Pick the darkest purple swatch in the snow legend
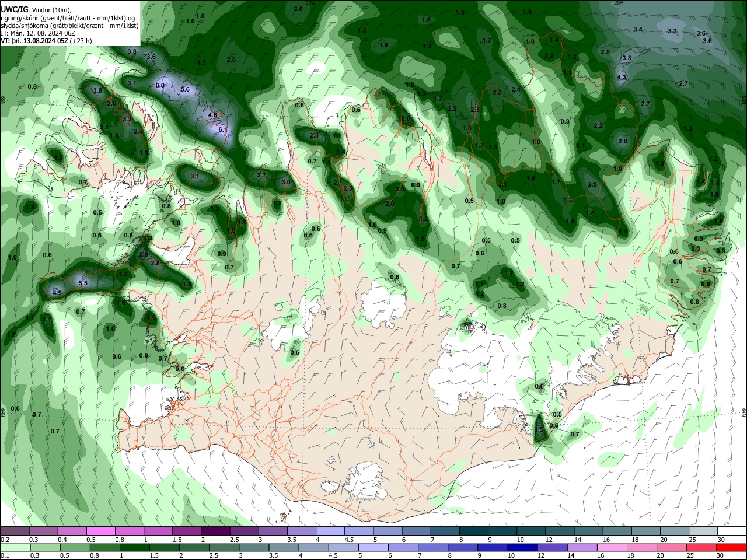The image size is (747, 560). pyautogui.click(x=215, y=531)
